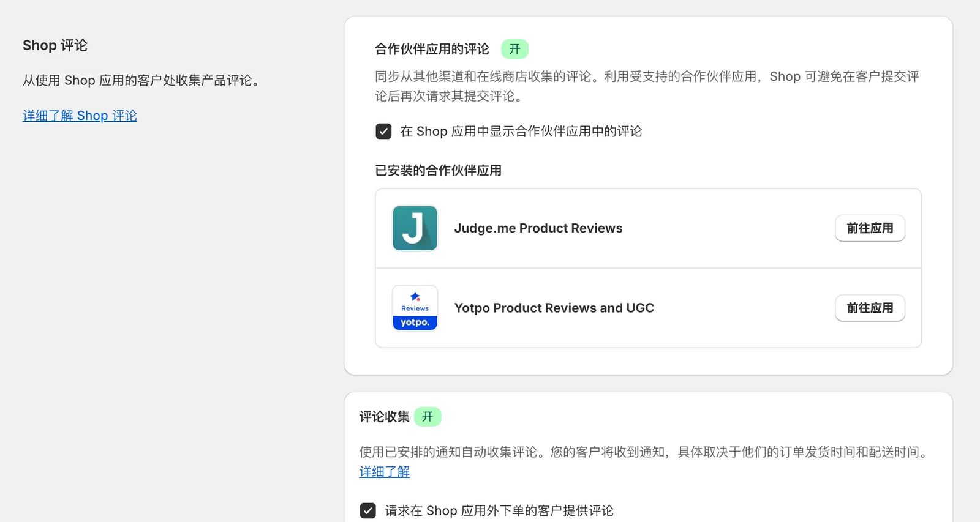Click the 从使用 Shop 应用的客户处收集产品评论 description
980x522 pixels.
click(142, 80)
